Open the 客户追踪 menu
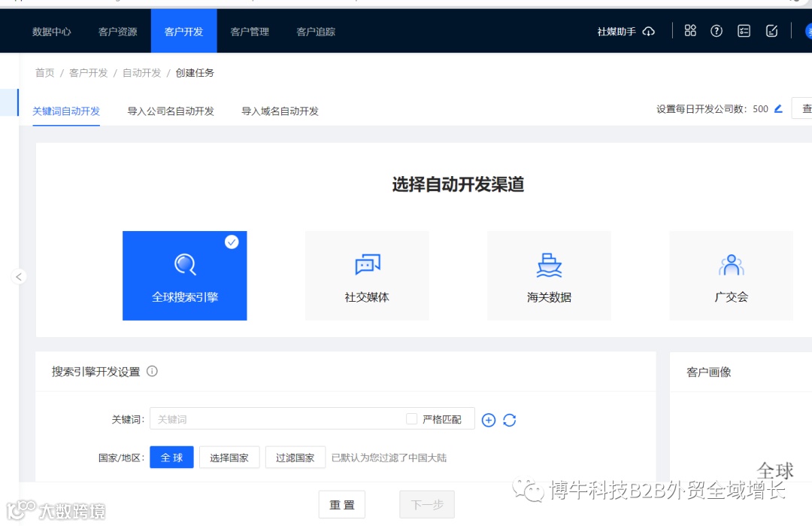The image size is (812, 526). point(316,32)
